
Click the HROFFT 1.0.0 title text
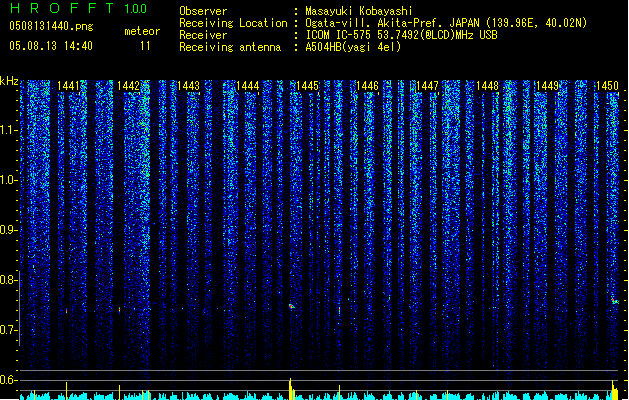click(78, 8)
